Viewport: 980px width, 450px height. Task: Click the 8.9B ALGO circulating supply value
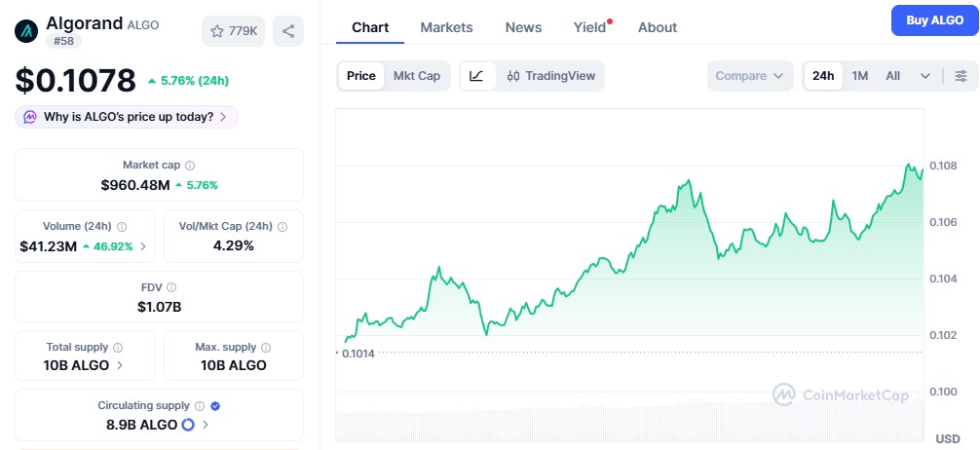point(141,425)
